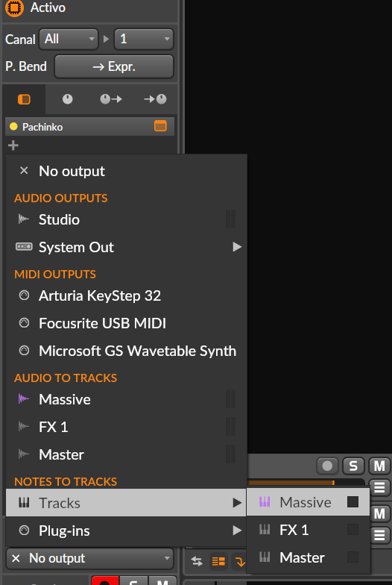Toggle the orange Activo power icon
The height and width of the screenshot is (585, 392).
coord(14,7)
